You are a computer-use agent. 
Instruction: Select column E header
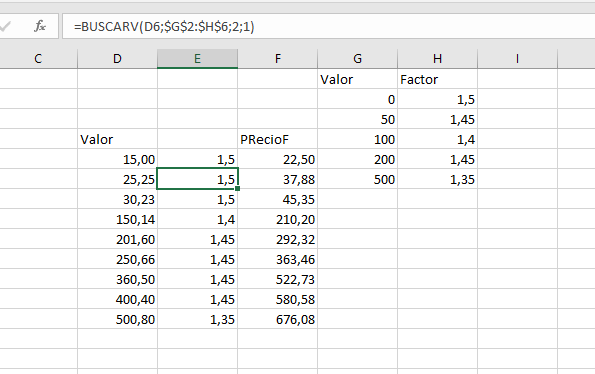pyautogui.click(x=197, y=59)
